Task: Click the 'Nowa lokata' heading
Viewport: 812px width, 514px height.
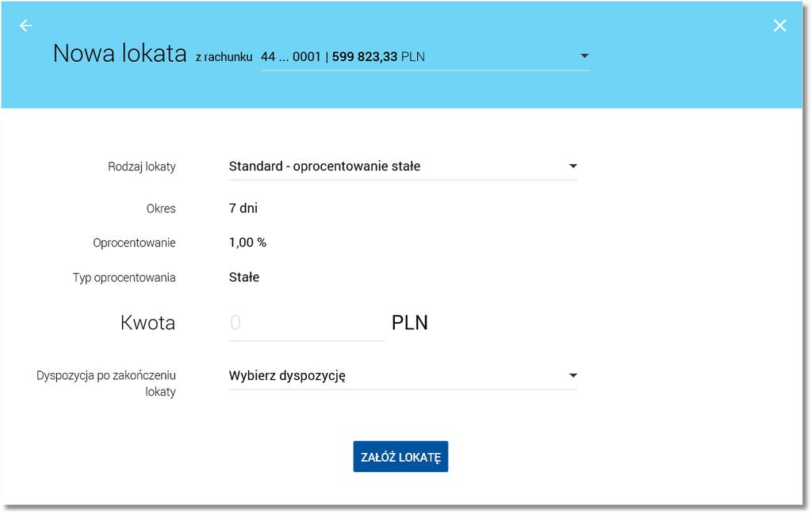Action: (120, 53)
